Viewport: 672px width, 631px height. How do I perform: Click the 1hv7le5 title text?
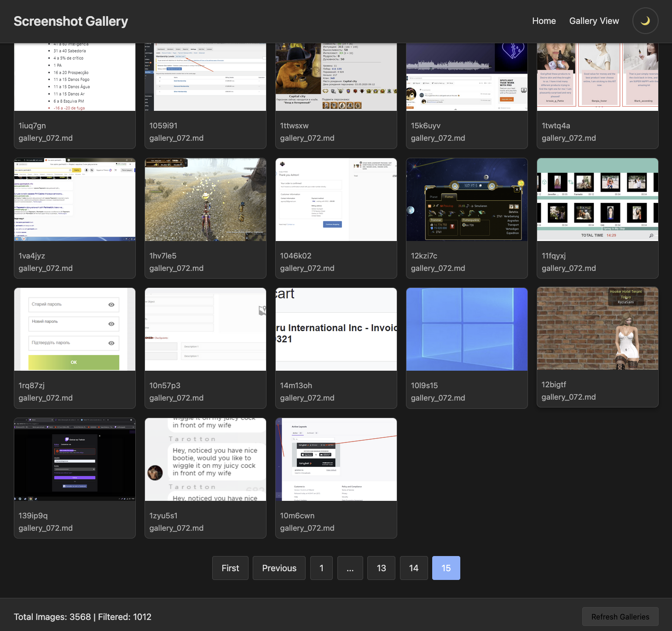click(163, 256)
